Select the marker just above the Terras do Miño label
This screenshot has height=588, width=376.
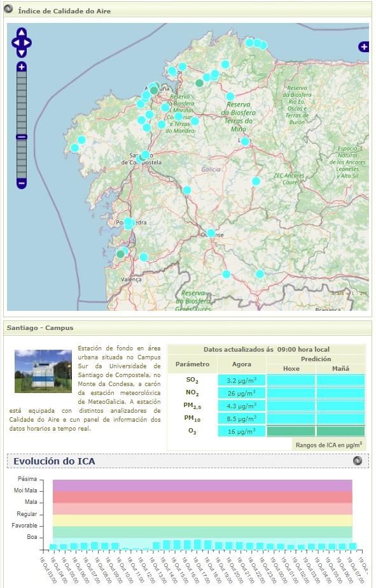230,96
